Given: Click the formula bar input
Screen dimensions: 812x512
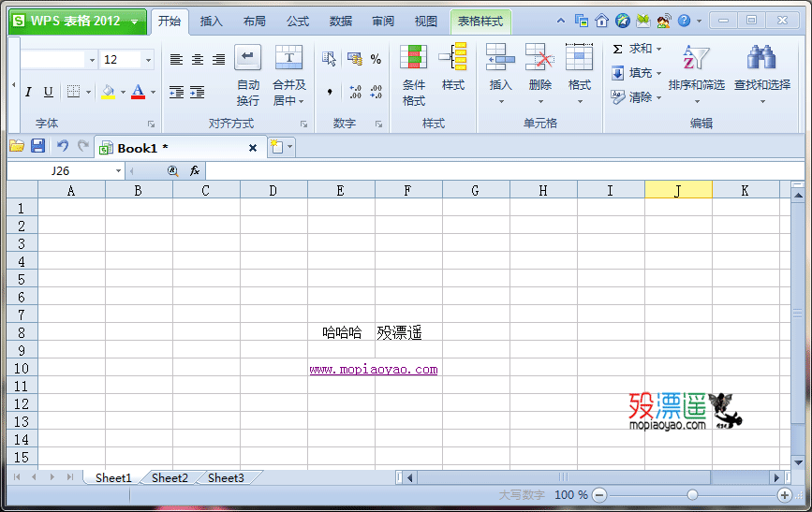Looking at the screenshot, I should 505,171.
